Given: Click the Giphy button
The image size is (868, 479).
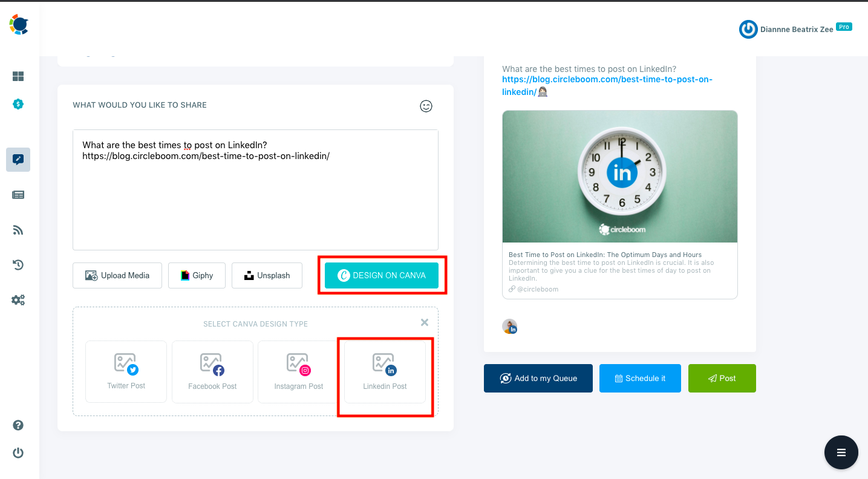Looking at the screenshot, I should [197, 275].
